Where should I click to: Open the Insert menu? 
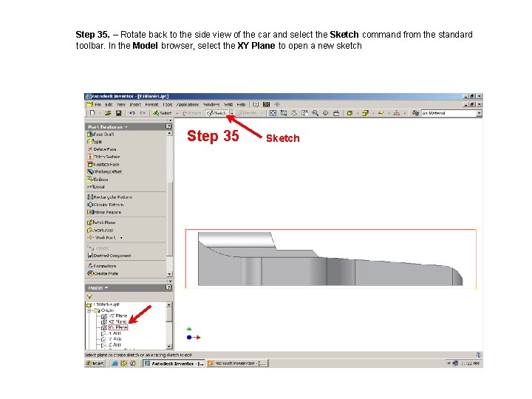[x=135, y=104]
